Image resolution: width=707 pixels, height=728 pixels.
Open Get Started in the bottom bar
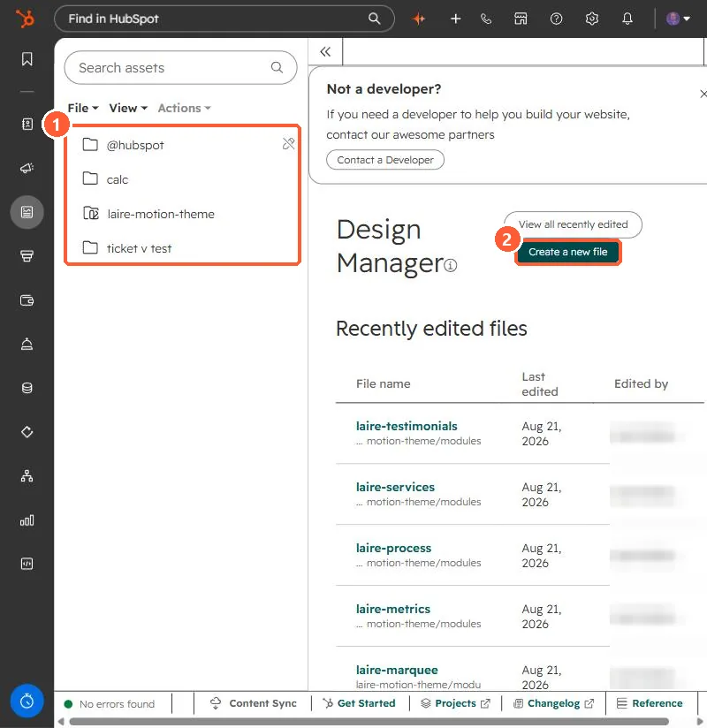pyautogui.click(x=360, y=703)
